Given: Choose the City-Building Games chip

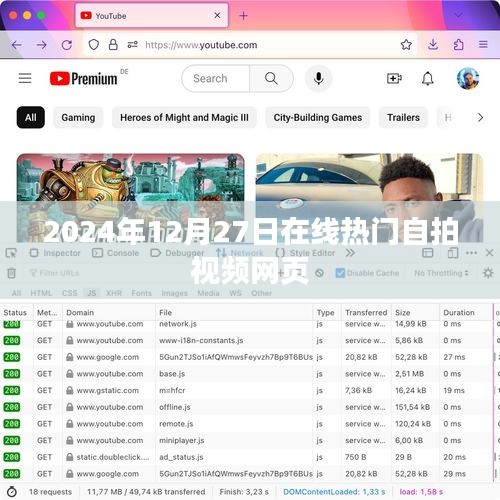Looking at the screenshot, I should (x=318, y=117).
